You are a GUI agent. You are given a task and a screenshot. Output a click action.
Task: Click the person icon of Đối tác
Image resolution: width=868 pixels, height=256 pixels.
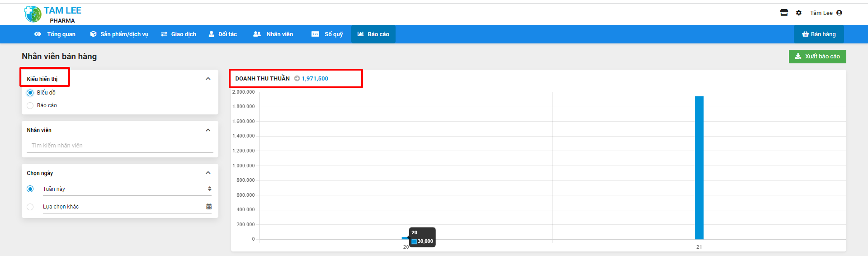pos(211,34)
